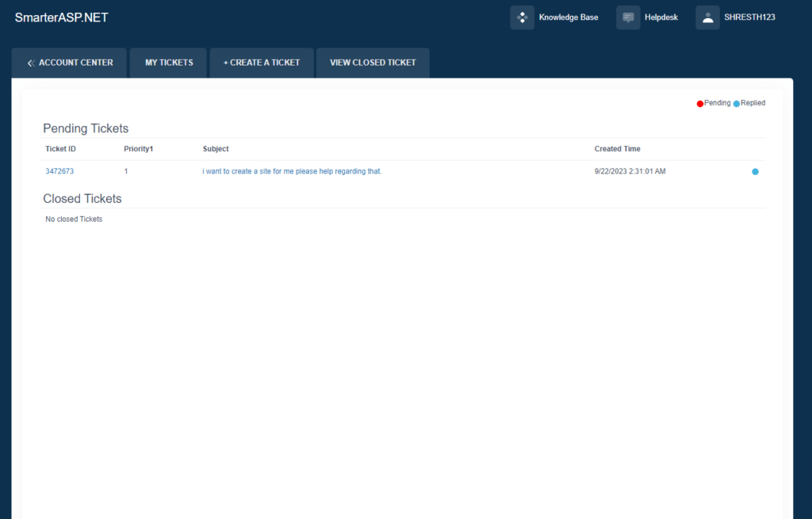Click the back chevron beside Account Center
The image size is (812, 519).
coord(31,63)
